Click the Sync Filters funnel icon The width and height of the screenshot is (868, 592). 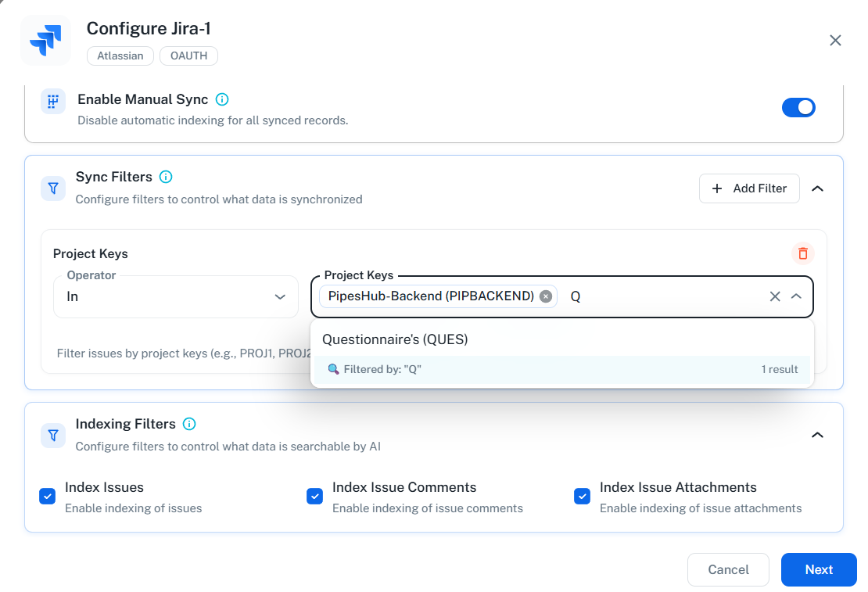[x=52, y=188]
